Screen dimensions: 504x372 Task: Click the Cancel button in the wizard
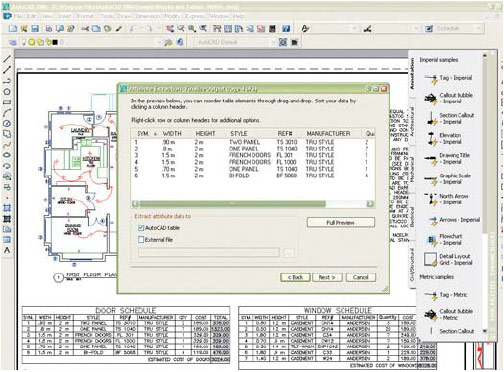361,277
